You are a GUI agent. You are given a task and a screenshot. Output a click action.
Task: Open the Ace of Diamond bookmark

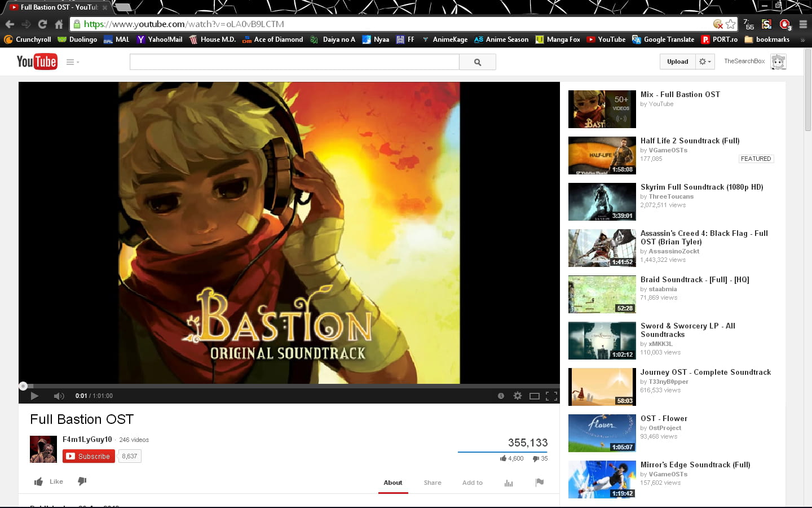272,40
